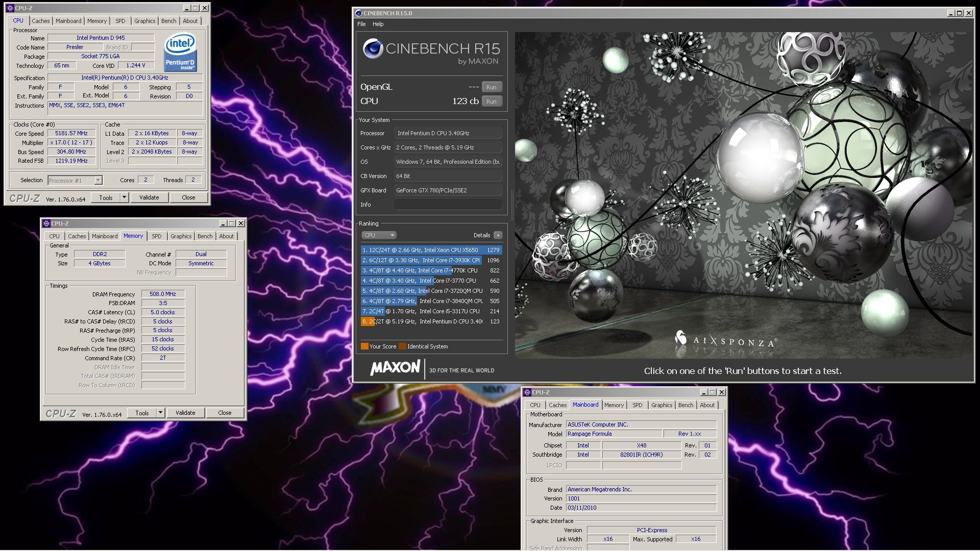
Task: Select ranking row Core i7-4770K score 822
Action: [431, 270]
